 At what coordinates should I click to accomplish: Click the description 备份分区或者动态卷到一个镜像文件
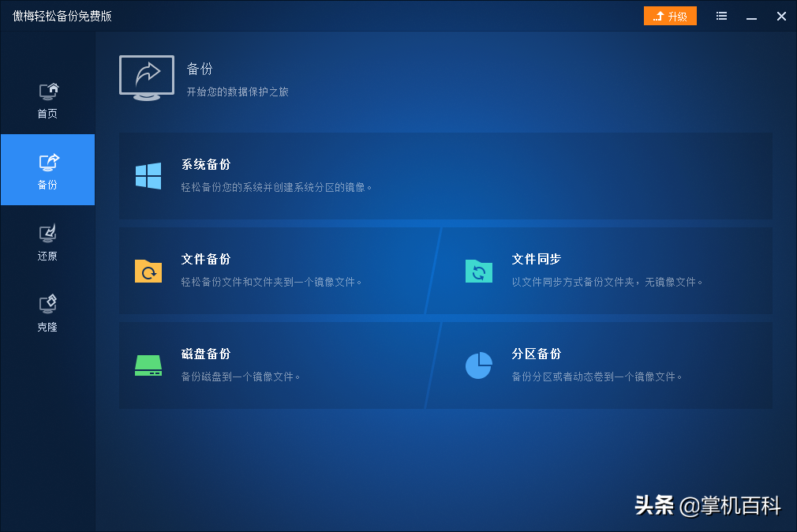(597, 377)
